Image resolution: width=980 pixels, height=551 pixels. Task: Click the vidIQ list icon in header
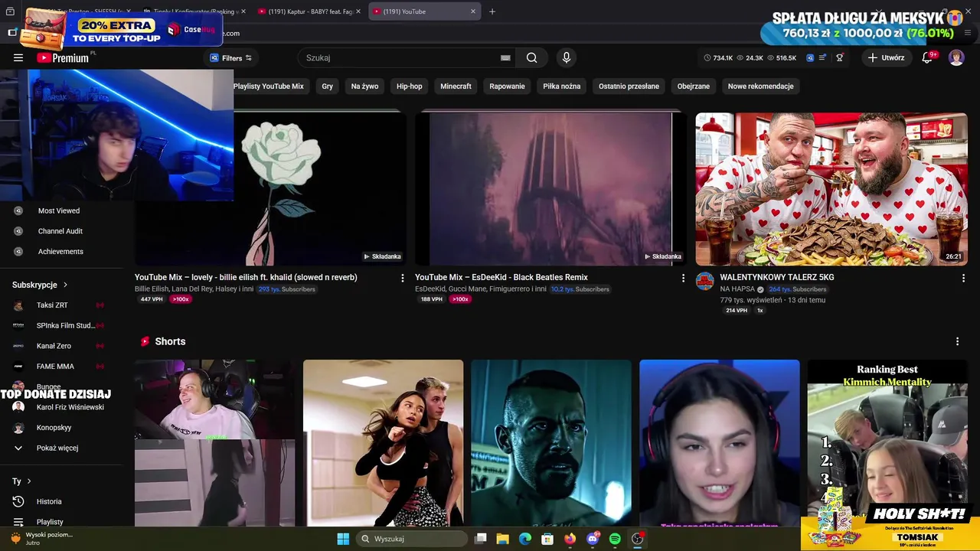[823, 57]
